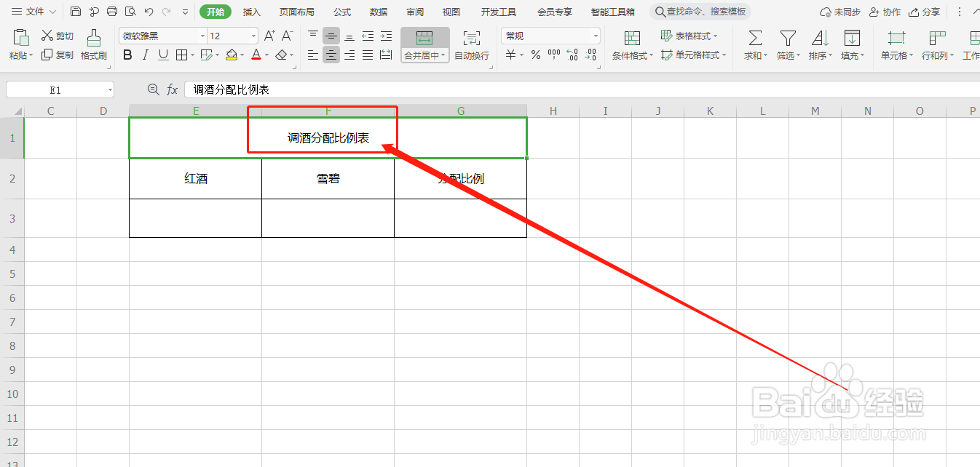This screenshot has width=980, height=467.
Task: Toggle Italic formatting
Action: point(146,55)
